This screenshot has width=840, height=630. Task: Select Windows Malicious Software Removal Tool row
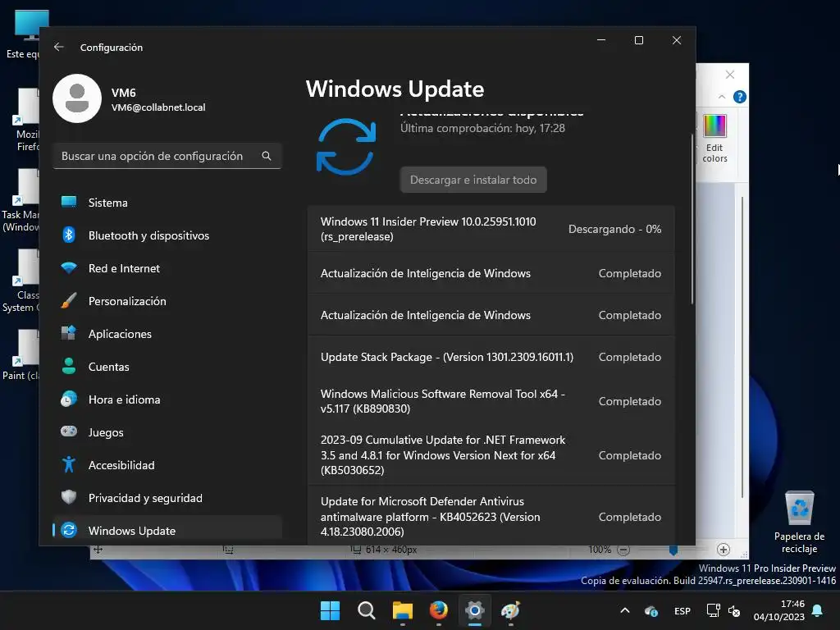click(x=491, y=401)
